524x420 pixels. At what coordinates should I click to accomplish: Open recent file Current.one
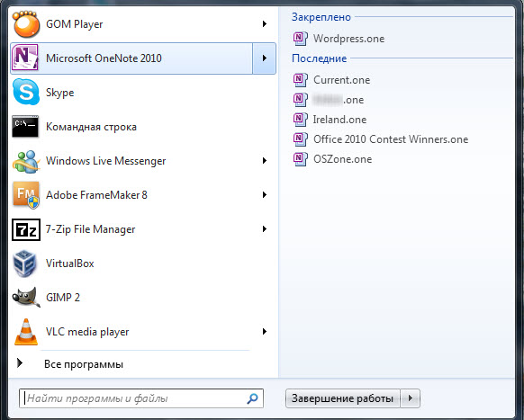click(341, 80)
